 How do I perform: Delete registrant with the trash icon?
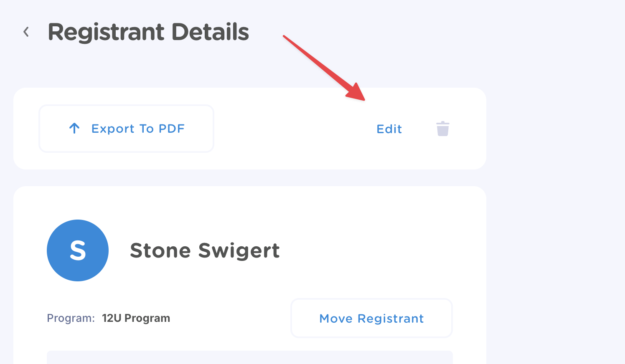[442, 129]
